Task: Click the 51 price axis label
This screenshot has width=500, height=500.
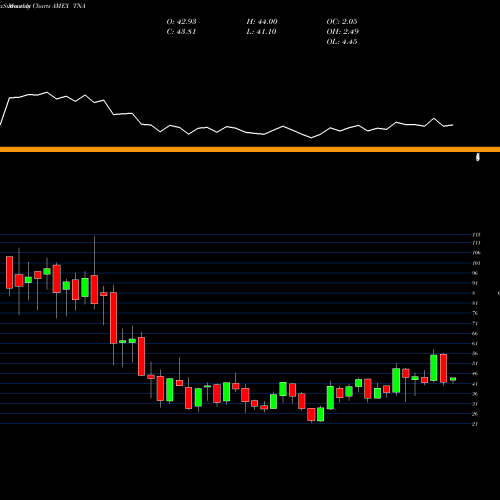Action: tap(475, 363)
